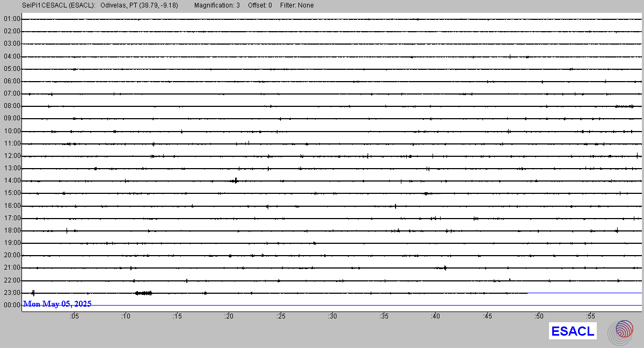The height and width of the screenshot is (348, 644).
Task: Select the 14:00 hour label
Action: [x=12, y=180]
